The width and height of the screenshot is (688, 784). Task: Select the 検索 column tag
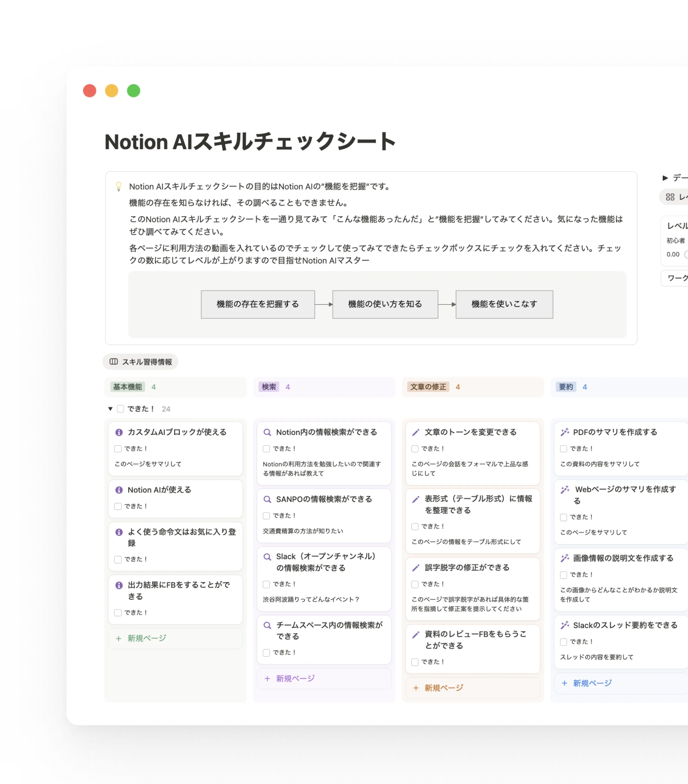269,387
